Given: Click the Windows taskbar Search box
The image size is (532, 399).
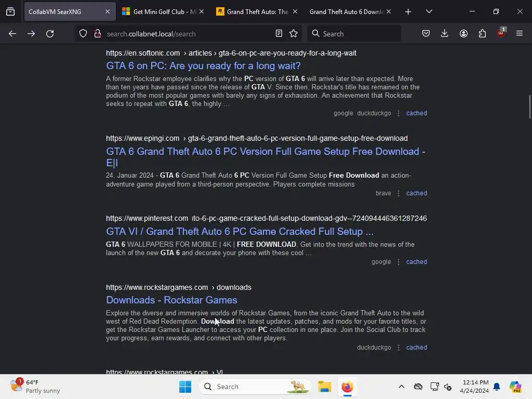Looking at the screenshot, I should click(255, 387).
